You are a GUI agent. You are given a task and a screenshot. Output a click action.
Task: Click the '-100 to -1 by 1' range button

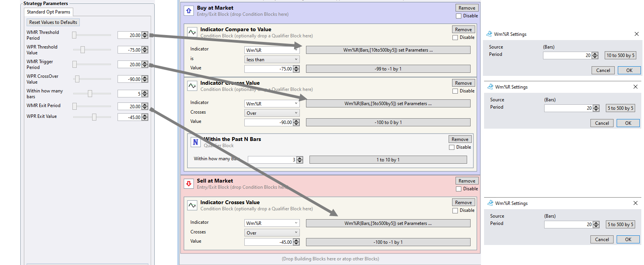tap(388, 242)
